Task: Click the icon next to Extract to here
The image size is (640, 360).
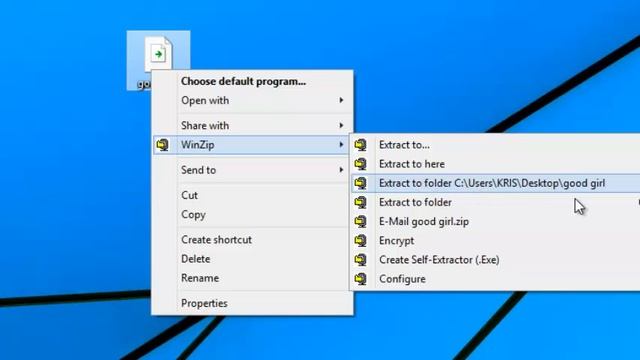Action: click(360, 164)
